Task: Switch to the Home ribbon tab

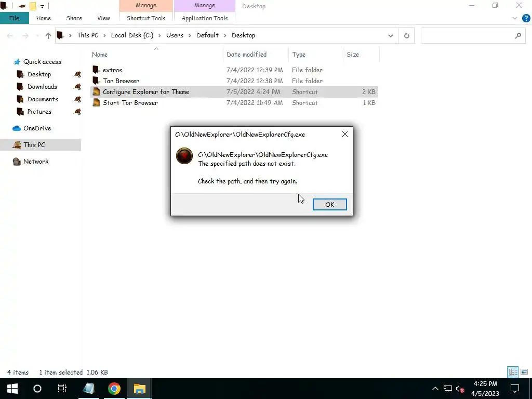Action: click(x=44, y=18)
